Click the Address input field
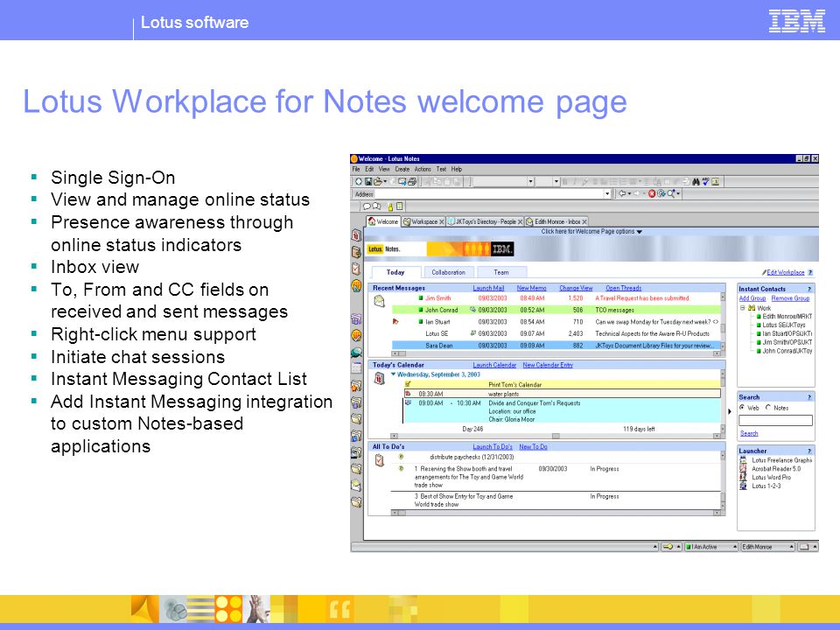 488,194
